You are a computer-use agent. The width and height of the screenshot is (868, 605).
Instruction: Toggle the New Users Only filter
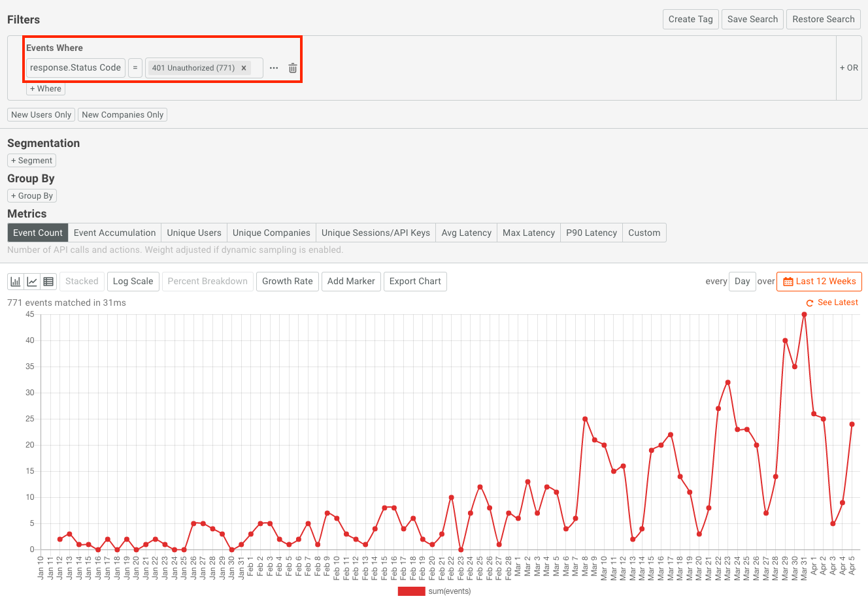(x=41, y=115)
